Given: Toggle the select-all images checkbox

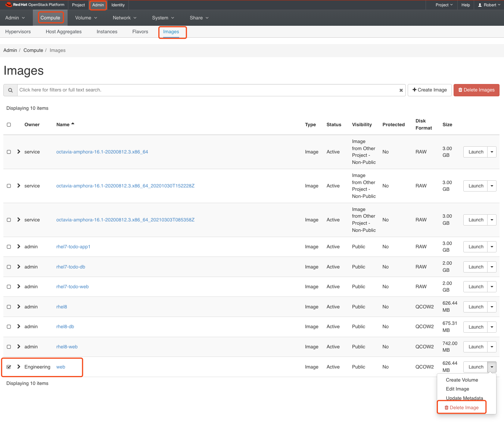Looking at the screenshot, I should (x=9, y=125).
